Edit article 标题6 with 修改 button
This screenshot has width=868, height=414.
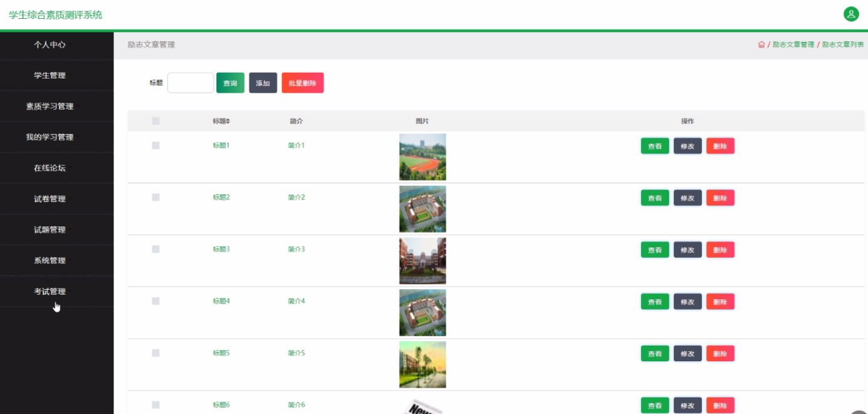(x=688, y=405)
